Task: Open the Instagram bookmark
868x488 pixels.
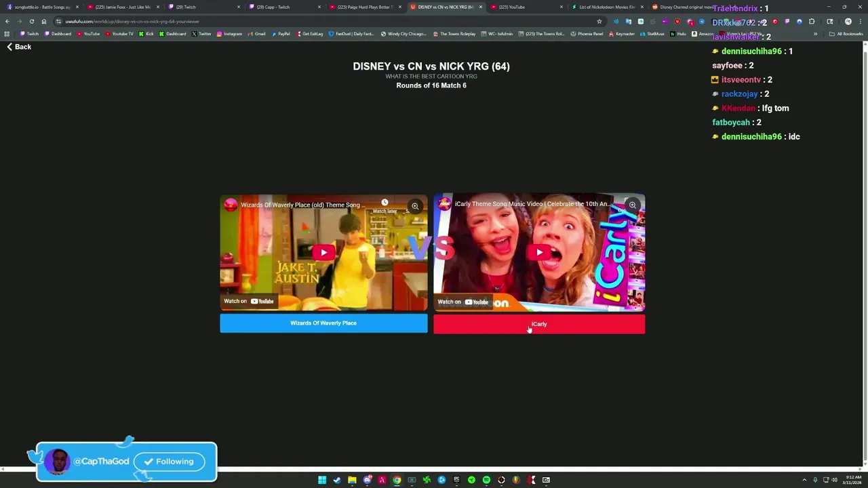Action: click(x=229, y=34)
